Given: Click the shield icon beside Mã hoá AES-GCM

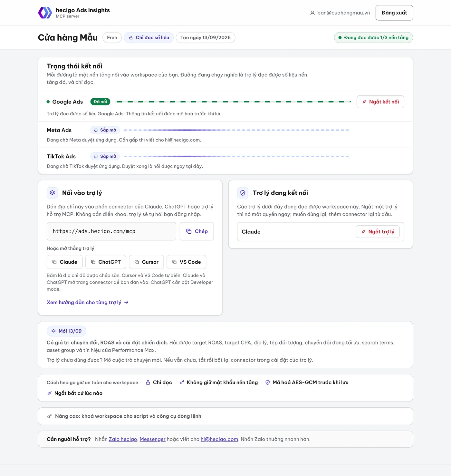Looking at the screenshot, I should pos(267,383).
